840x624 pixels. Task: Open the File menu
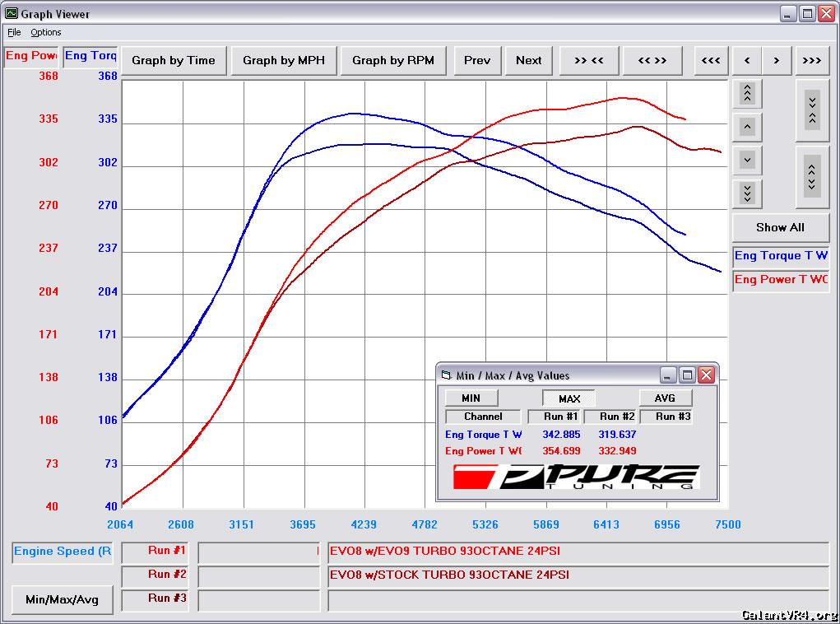14,32
